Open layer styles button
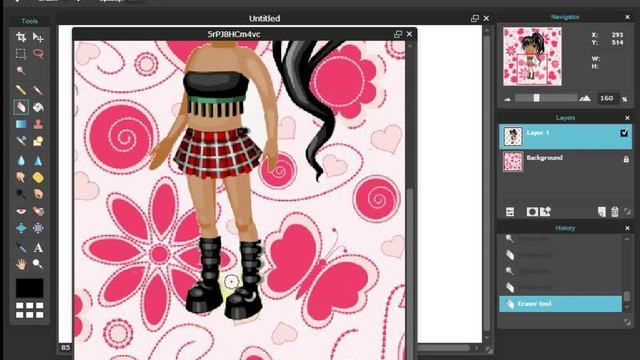 point(545,211)
